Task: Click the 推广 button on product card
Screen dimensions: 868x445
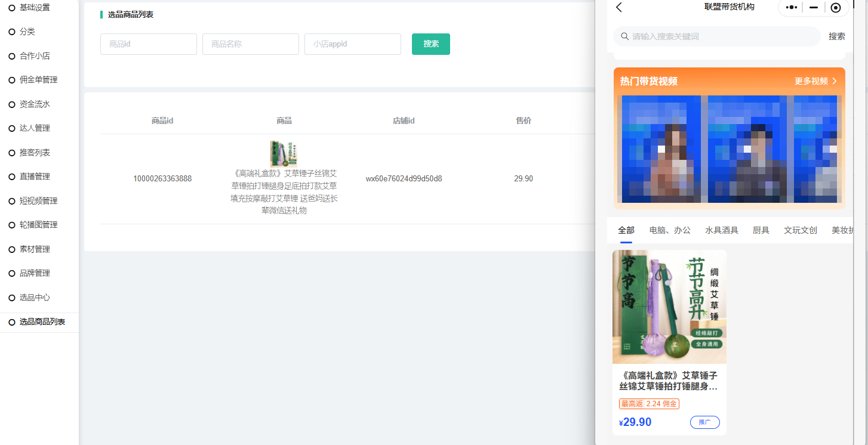Action: [x=704, y=422]
